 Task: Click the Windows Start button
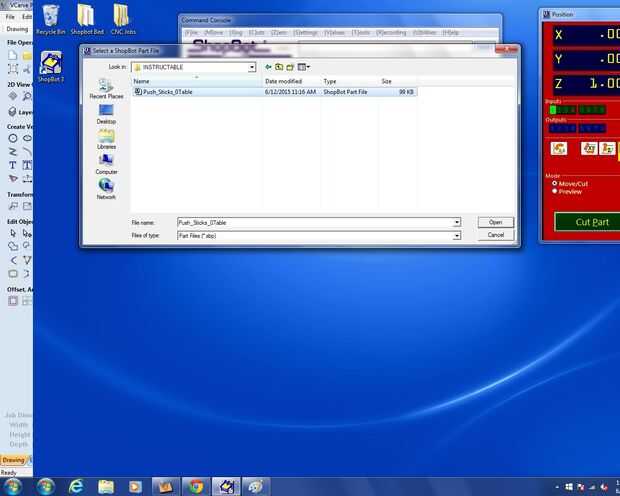[12, 487]
